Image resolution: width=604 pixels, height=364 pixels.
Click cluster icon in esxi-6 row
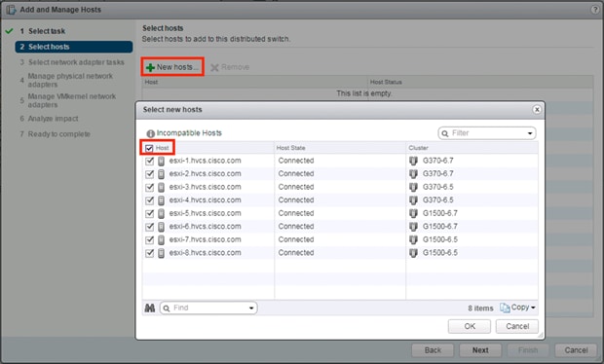pyautogui.click(x=413, y=226)
